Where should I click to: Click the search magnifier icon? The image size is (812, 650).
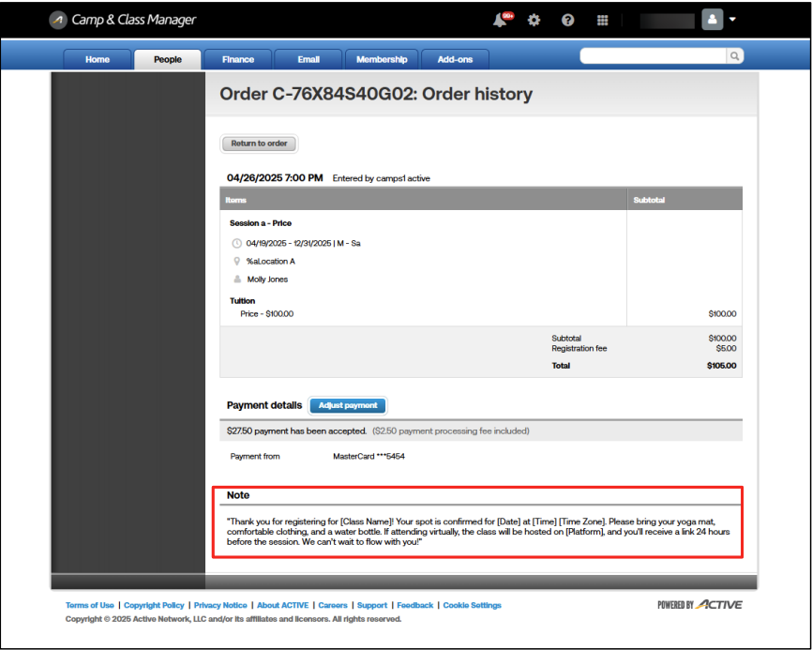click(735, 56)
